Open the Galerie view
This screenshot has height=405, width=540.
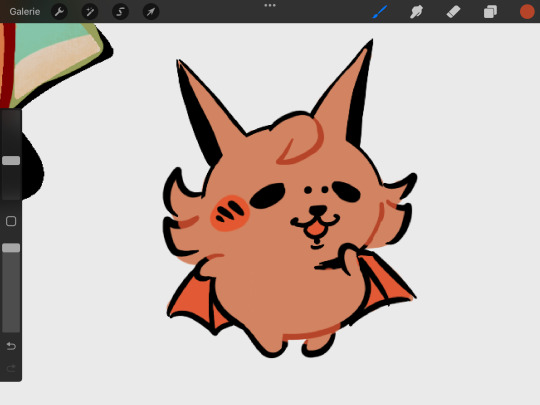24,12
